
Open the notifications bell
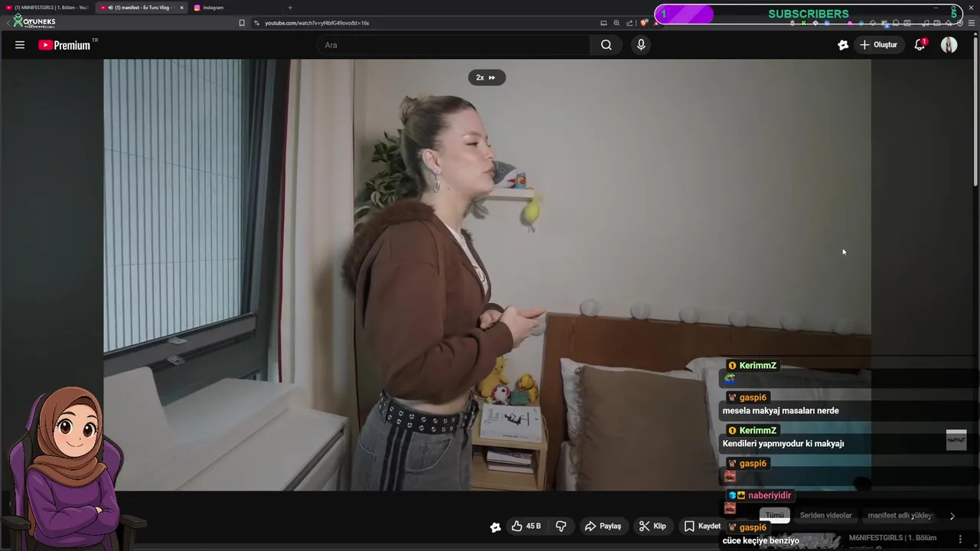pos(920,45)
